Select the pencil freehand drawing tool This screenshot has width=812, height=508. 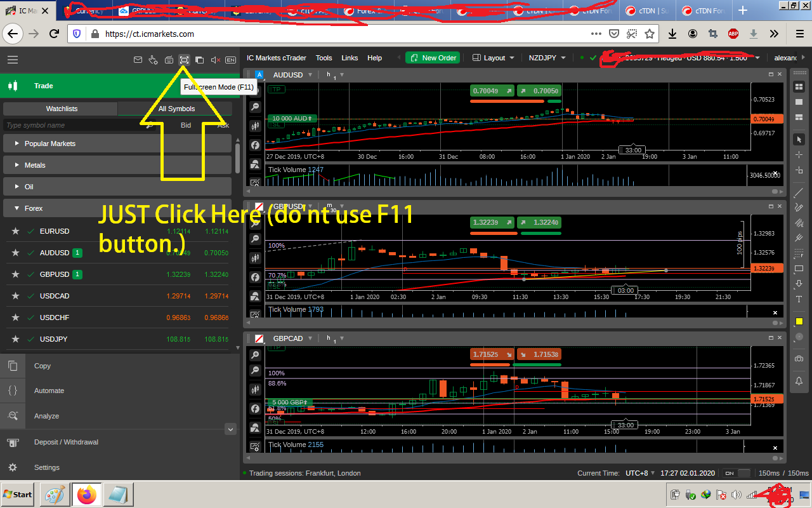click(799, 208)
